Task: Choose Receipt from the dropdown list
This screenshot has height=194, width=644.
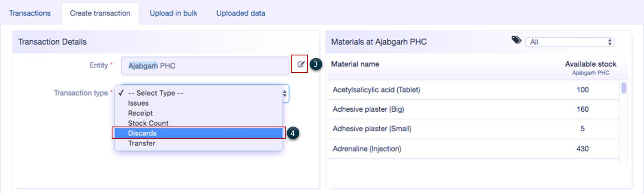Action: pos(140,113)
